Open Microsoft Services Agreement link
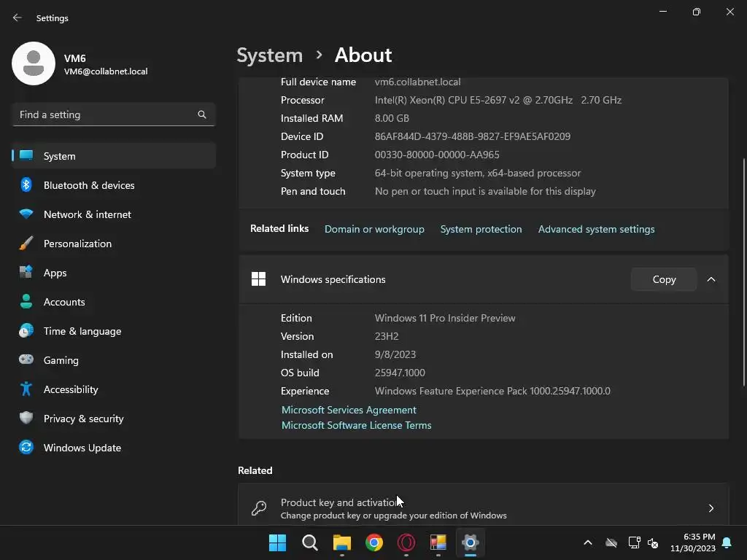747x560 pixels. [349, 410]
